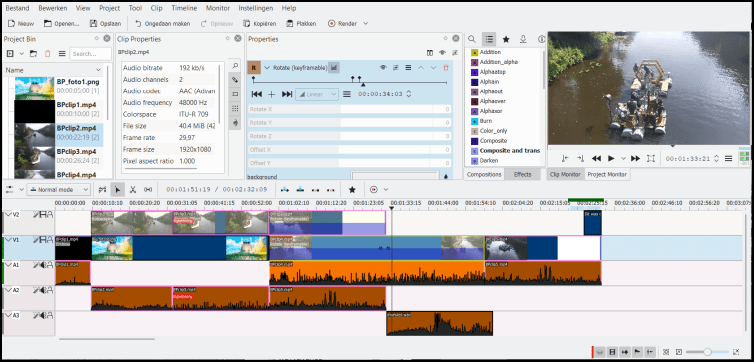754x362 pixels.
Task: Click the Openen button
Action: pyautogui.click(x=62, y=23)
